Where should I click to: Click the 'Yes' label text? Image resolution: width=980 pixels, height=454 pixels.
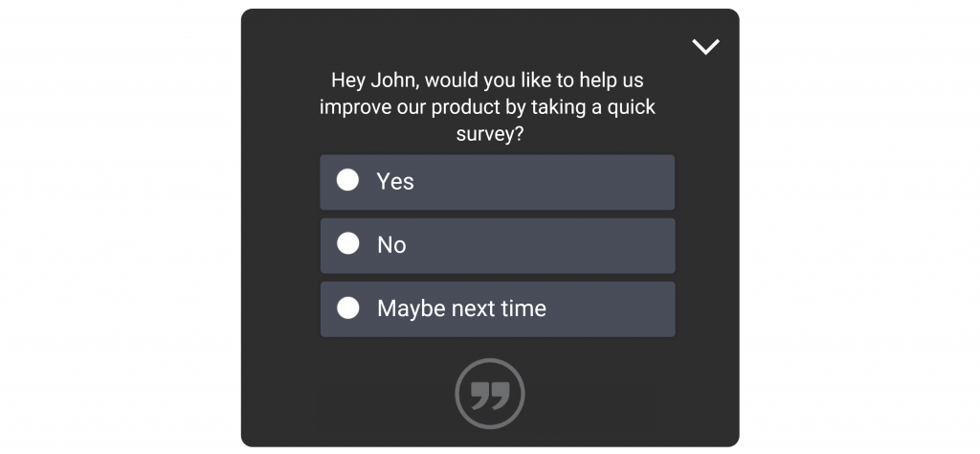[395, 181]
